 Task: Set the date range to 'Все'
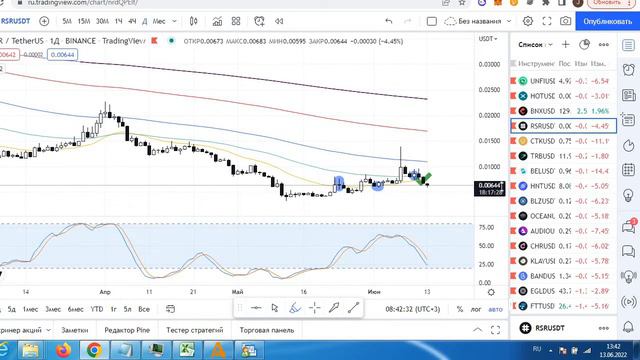click(144, 309)
